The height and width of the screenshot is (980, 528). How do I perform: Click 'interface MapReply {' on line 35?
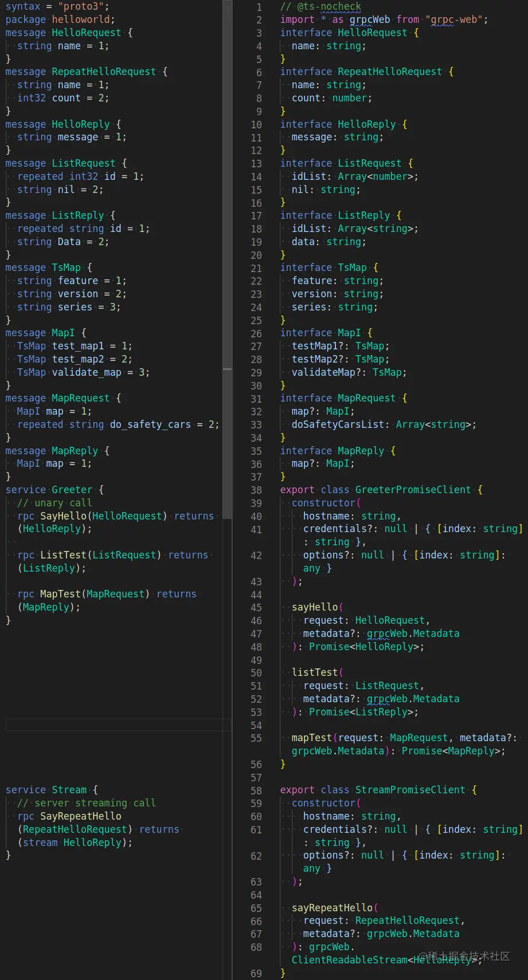(338, 451)
